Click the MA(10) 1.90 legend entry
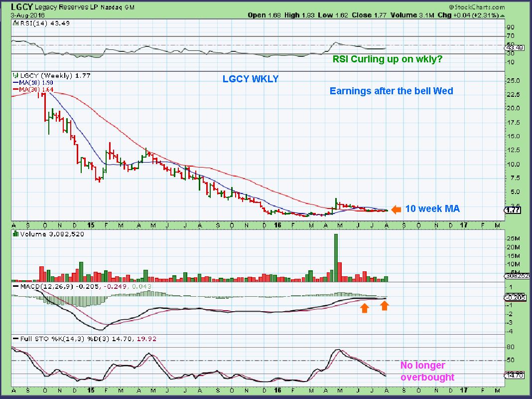The image size is (532, 399). tap(33, 82)
